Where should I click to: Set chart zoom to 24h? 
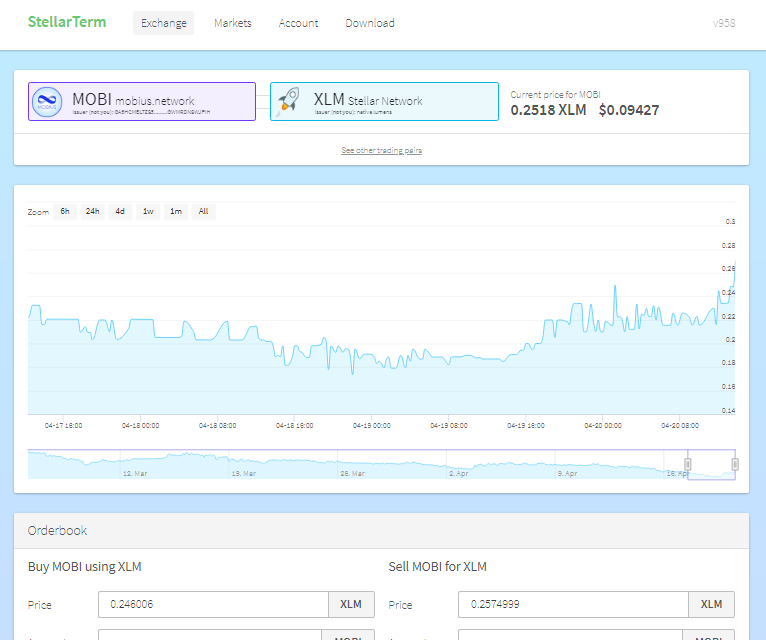pos(92,212)
